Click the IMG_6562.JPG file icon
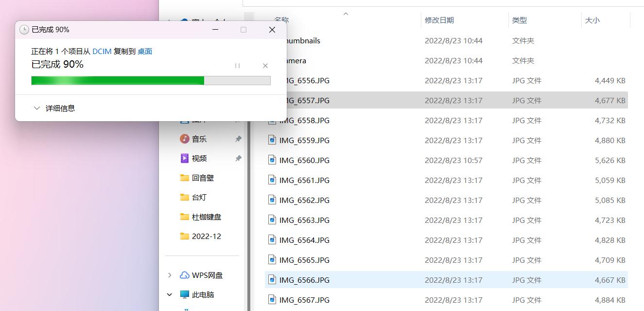Image resolution: width=644 pixels, height=311 pixels. coord(272,200)
